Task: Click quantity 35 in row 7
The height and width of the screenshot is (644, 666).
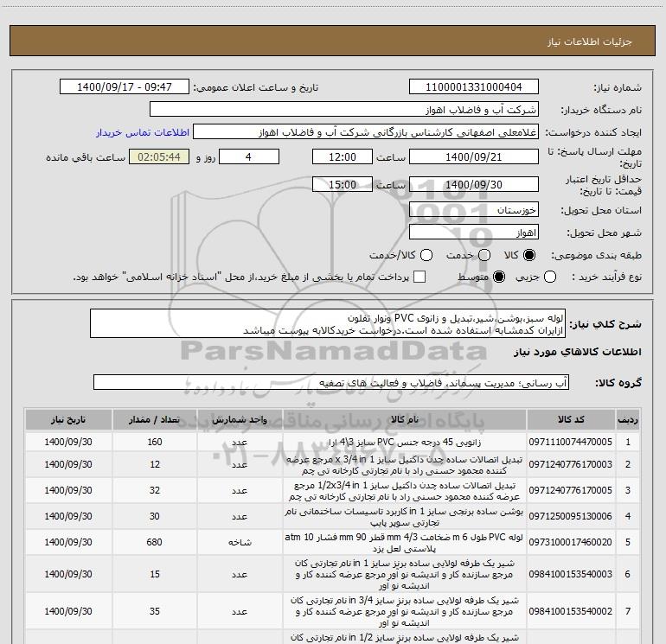Action: click(x=155, y=611)
